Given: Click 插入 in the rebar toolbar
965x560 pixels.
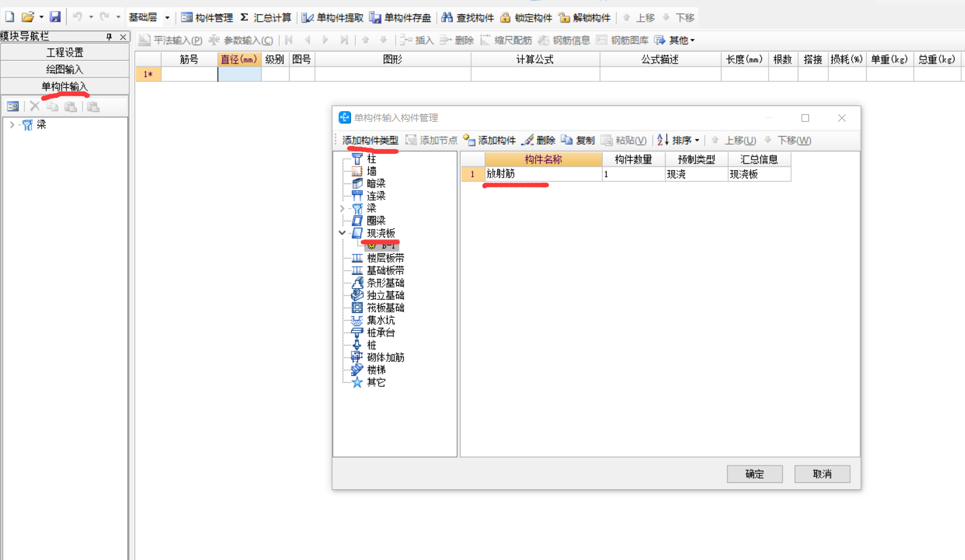Looking at the screenshot, I should [x=417, y=40].
